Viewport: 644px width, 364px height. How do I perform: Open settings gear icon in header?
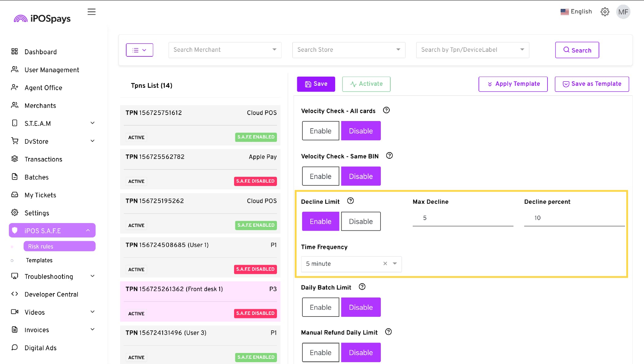point(604,12)
